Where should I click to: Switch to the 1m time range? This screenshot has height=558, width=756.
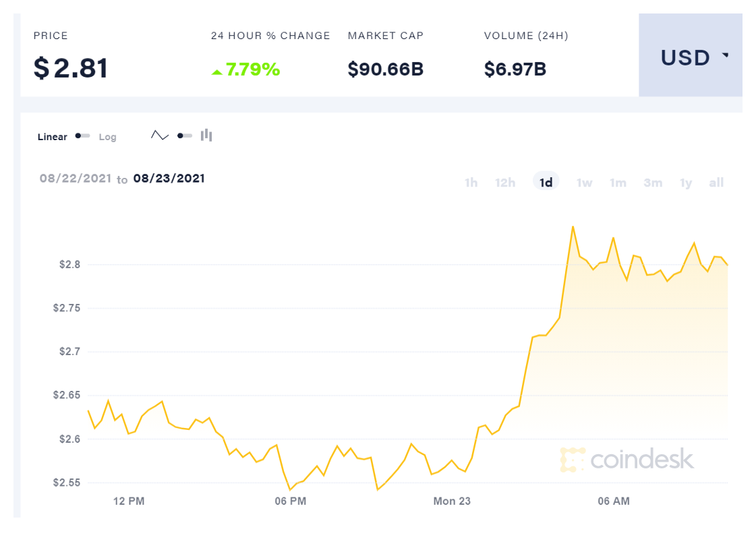click(x=618, y=183)
